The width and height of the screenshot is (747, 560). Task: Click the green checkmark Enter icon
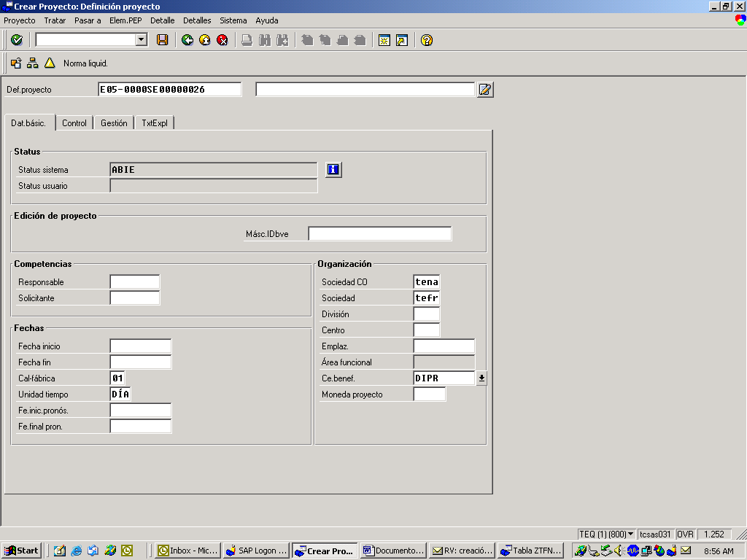[x=17, y=40]
